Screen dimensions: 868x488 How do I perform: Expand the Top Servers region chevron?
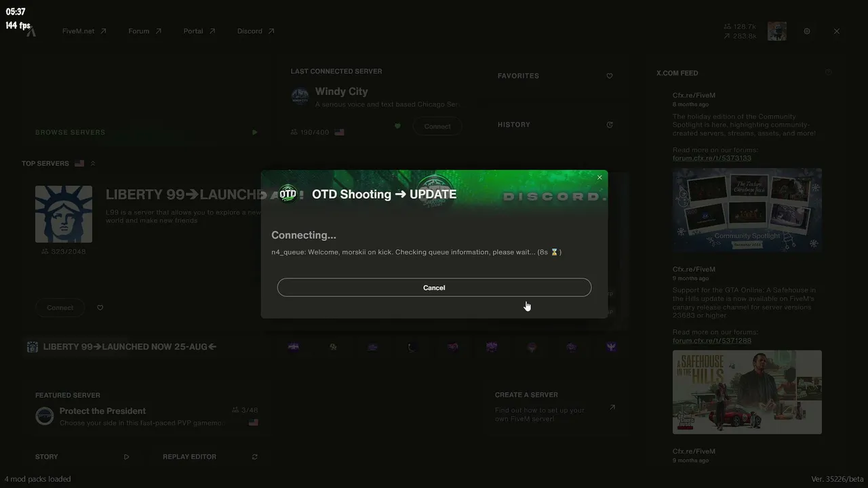pos(93,163)
